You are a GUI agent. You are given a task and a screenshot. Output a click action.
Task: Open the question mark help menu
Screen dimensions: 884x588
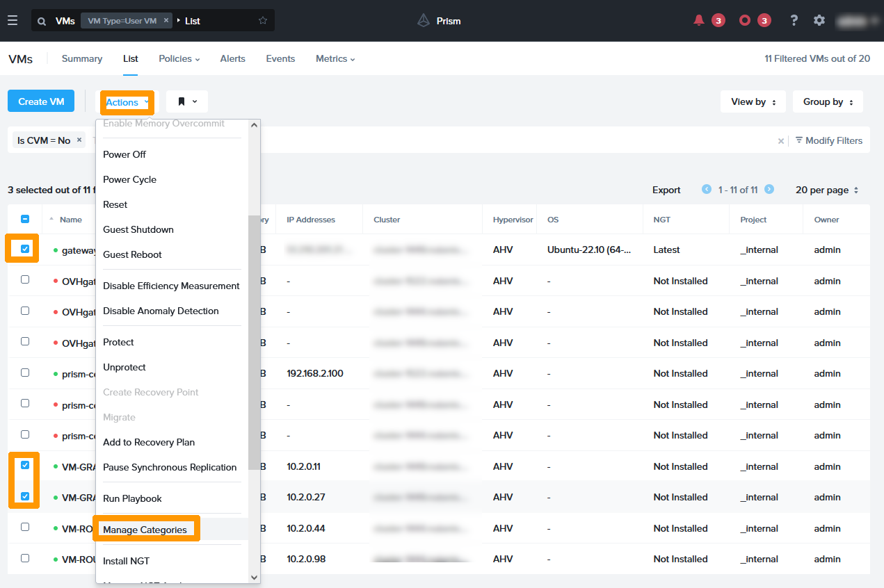coord(794,21)
